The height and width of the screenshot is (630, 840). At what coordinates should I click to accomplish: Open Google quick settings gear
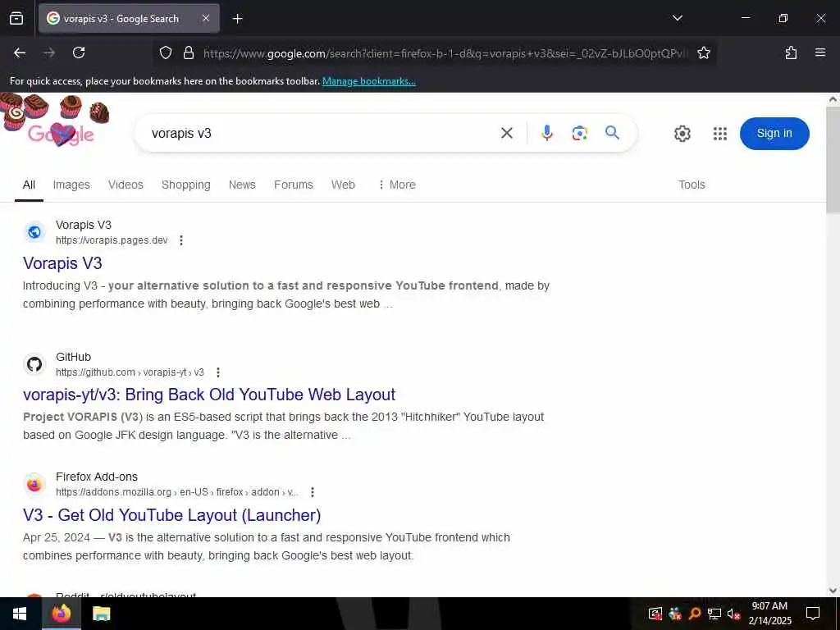[x=682, y=134]
